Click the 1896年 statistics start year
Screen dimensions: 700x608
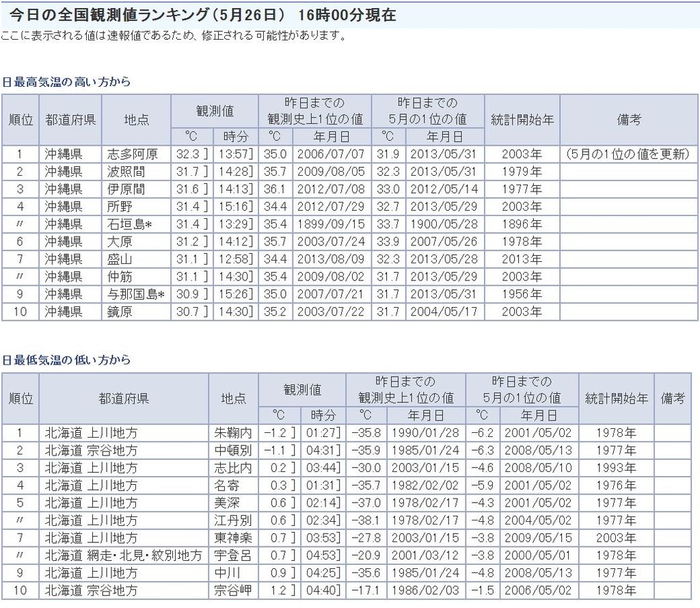tap(521, 224)
